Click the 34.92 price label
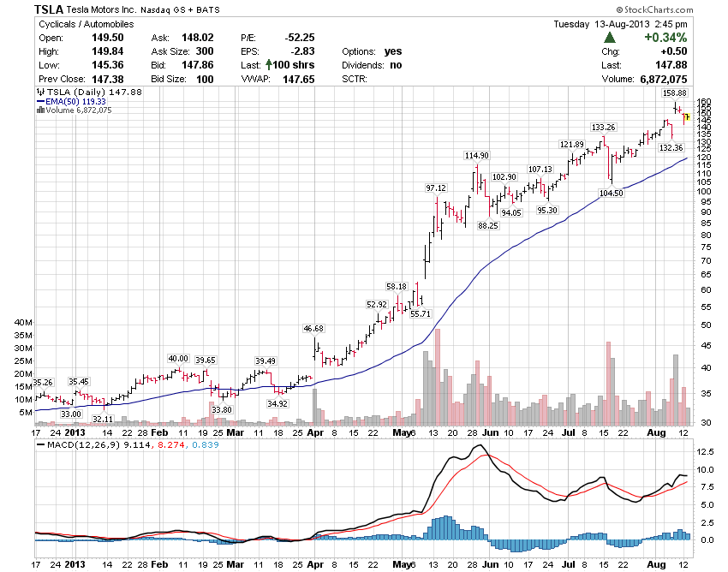This screenshot has height=572, width=728. [x=277, y=404]
